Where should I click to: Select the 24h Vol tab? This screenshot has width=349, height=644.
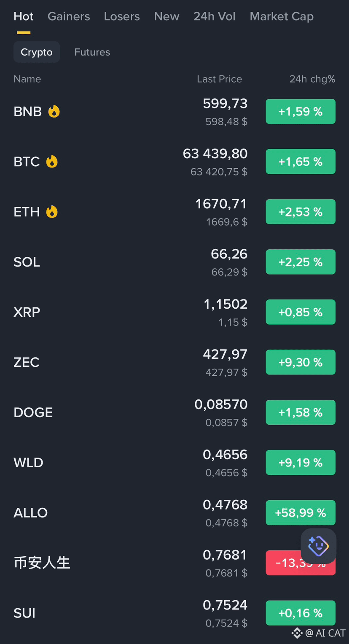pos(215,16)
